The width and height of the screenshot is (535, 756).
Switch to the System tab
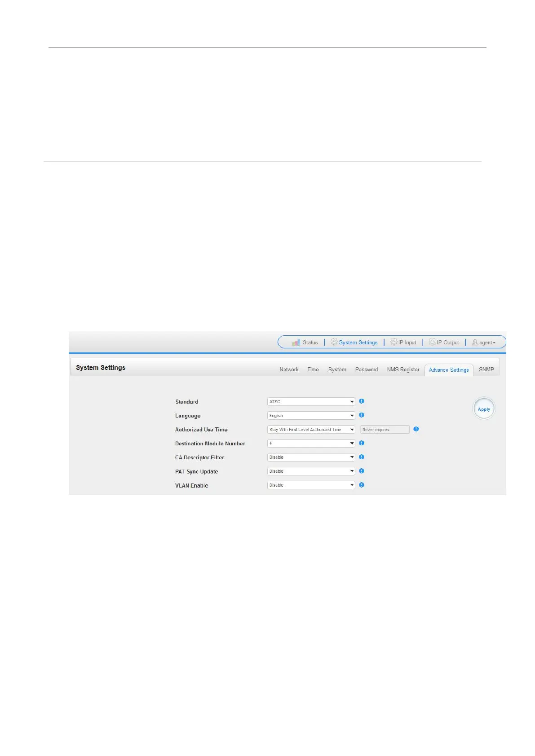click(x=337, y=369)
